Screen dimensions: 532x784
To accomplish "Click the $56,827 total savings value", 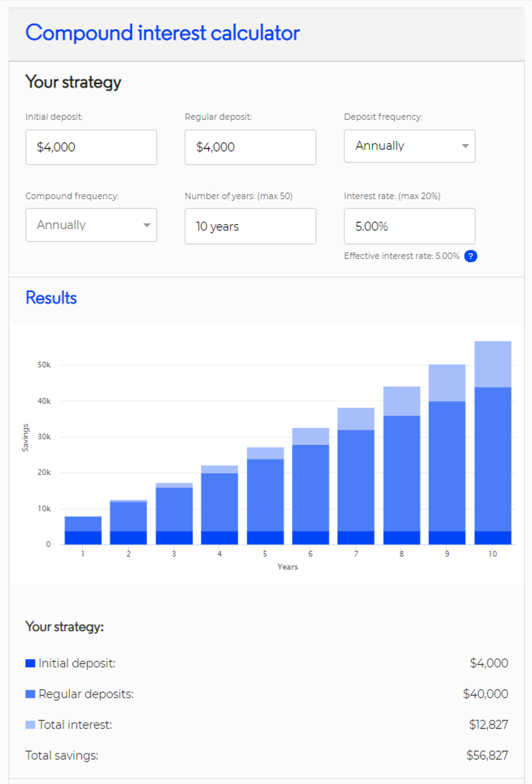I will (x=487, y=755).
